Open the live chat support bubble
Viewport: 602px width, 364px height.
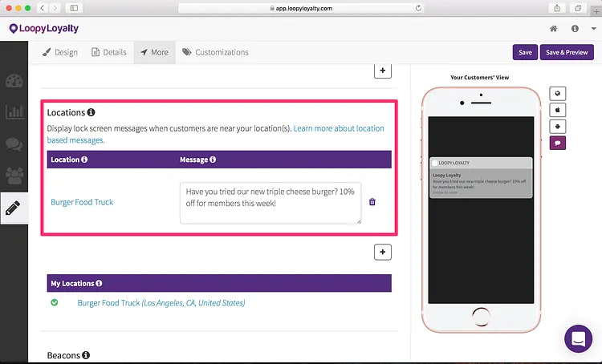[578, 338]
